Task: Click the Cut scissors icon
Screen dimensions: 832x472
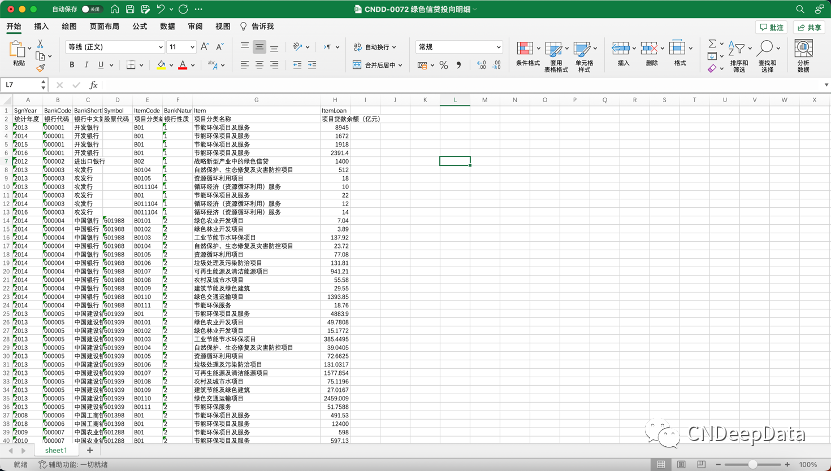Action: click(x=40, y=44)
